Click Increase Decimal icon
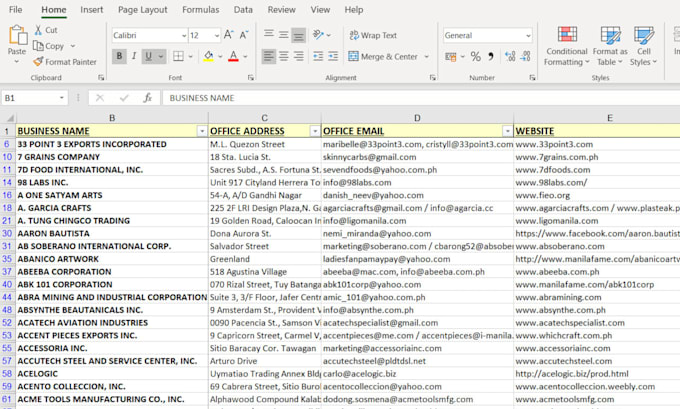This screenshot has height=409, width=680. (510, 56)
